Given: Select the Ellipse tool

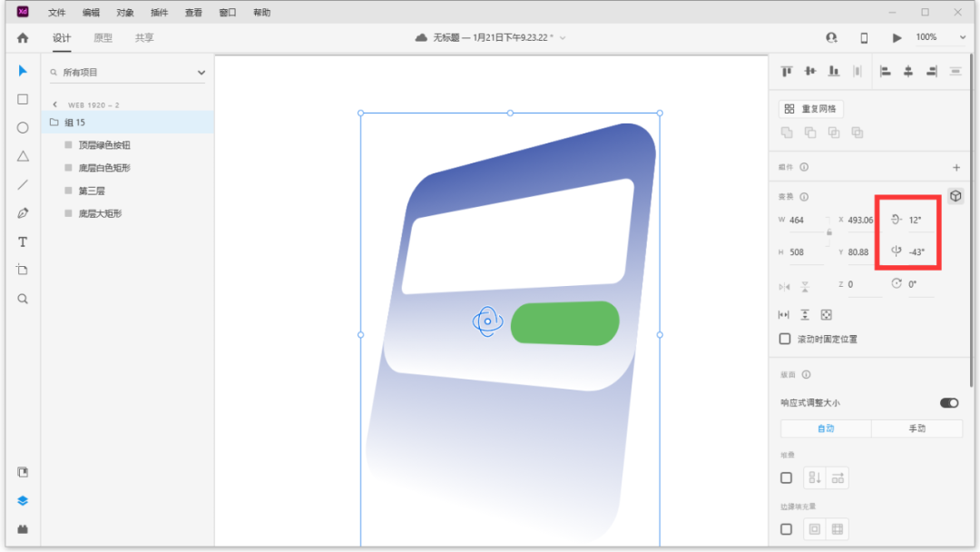Looking at the screenshot, I should [23, 128].
